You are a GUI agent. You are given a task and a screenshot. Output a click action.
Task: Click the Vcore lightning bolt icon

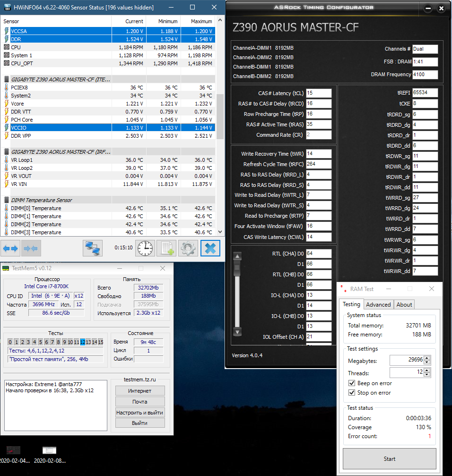click(6, 104)
